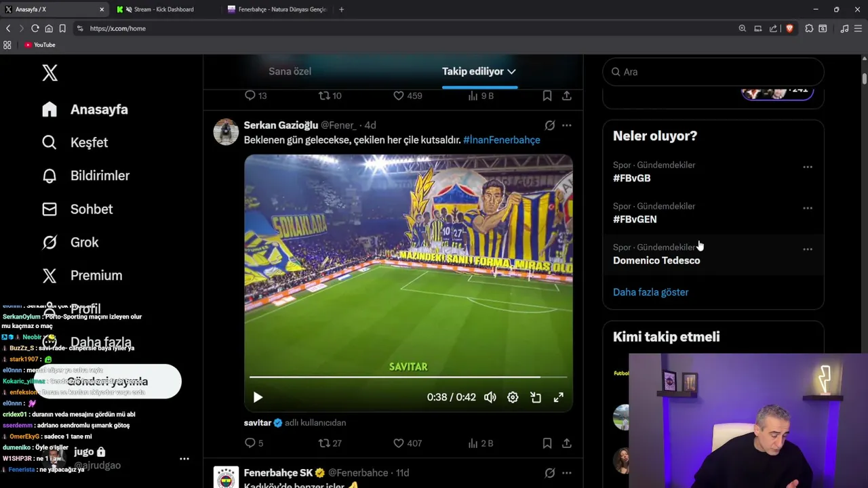Screen dimensions: 868x488
Task: Open the YouTube bookmark
Action: [40, 45]
